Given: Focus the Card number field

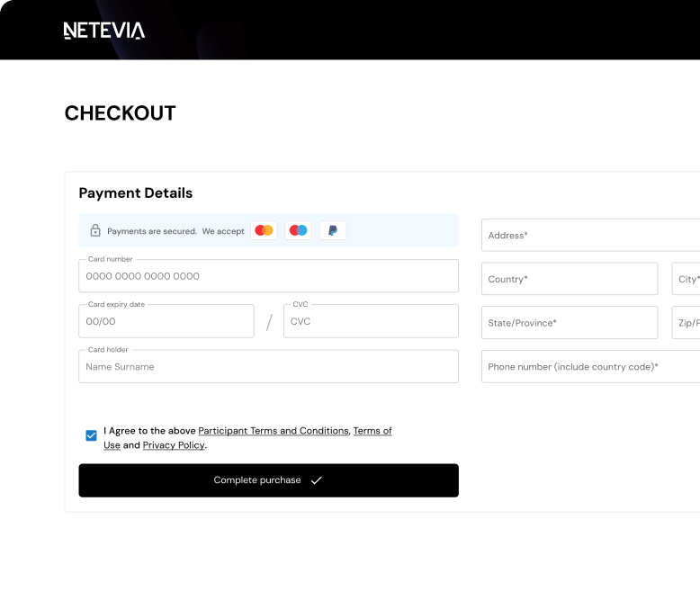Looking at the screenshot, I should pyautogui.click(x=268, y=276).
